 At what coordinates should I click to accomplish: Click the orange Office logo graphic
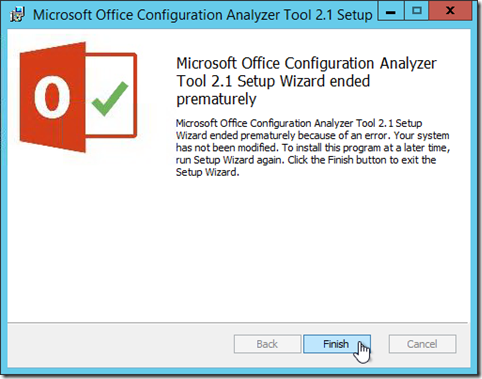(53, 97)
